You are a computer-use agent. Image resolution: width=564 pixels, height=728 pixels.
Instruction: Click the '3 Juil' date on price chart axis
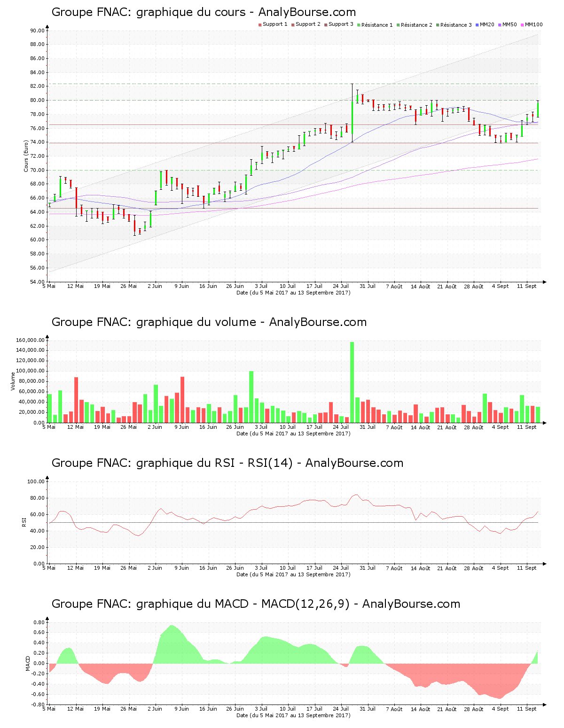(261, 286)
